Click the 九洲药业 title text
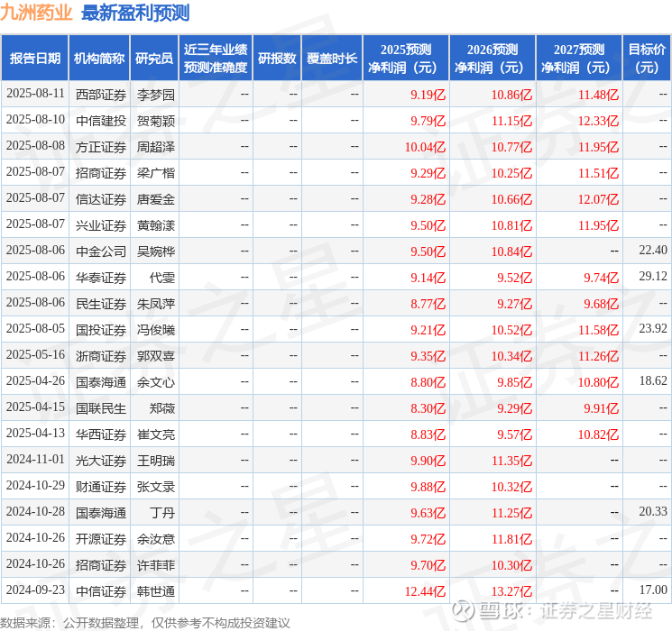Screen dimensions: 672x631 (36, 13)
